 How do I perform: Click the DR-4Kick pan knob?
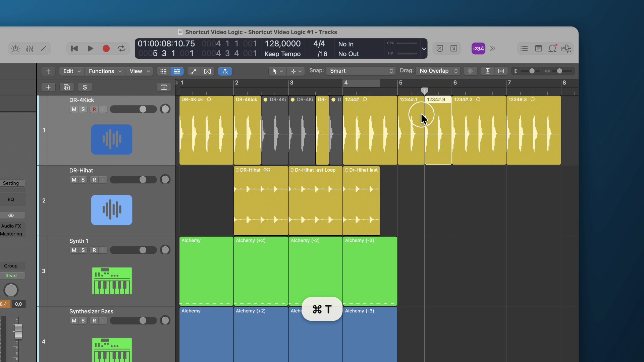(x=165, y=109)
